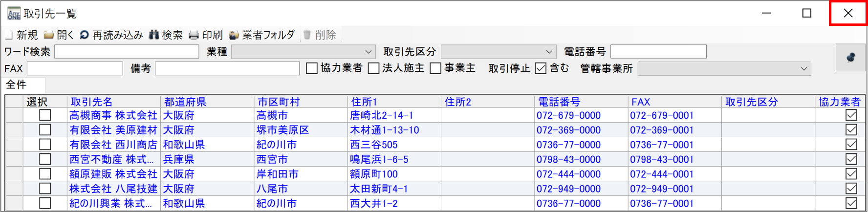Click into the ワード検索 input field
The image size is (868, 212).
(127, 52)
